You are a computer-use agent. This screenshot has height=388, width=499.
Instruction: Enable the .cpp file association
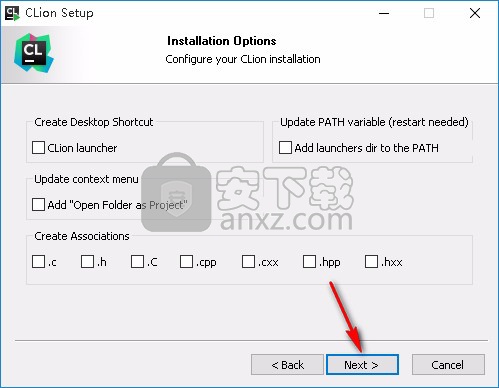point(186,262)
